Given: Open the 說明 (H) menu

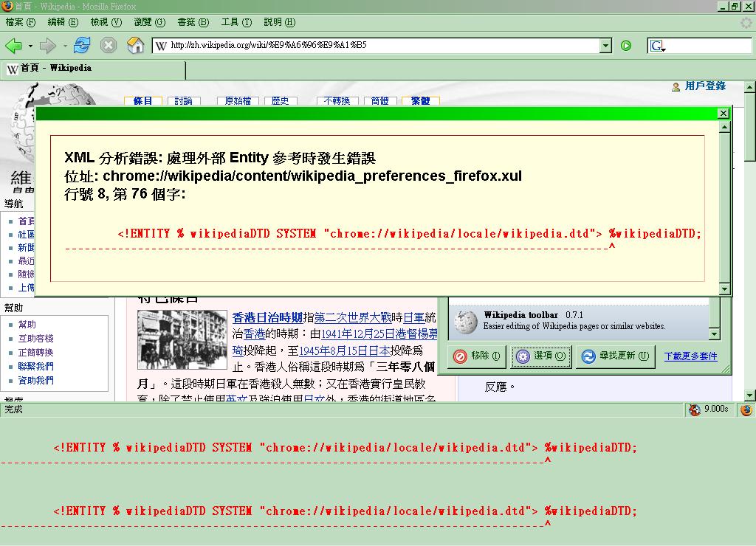Looking at the screenshot, I should 280,22.
